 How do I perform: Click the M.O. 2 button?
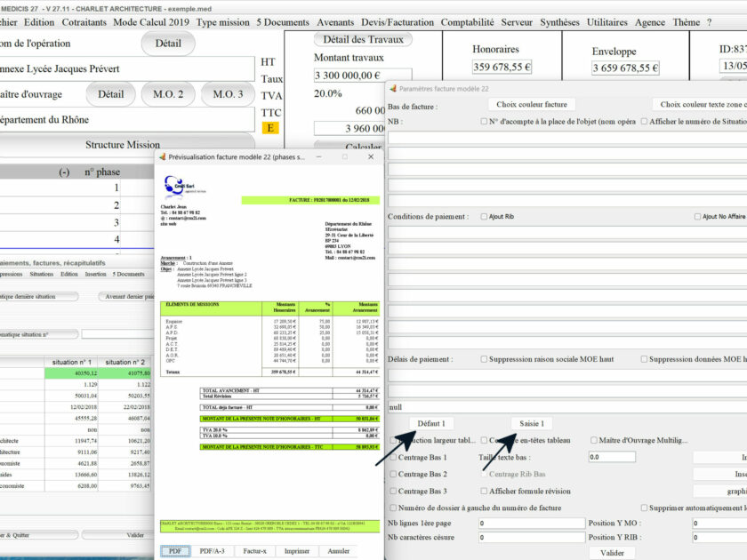[168, 94]
